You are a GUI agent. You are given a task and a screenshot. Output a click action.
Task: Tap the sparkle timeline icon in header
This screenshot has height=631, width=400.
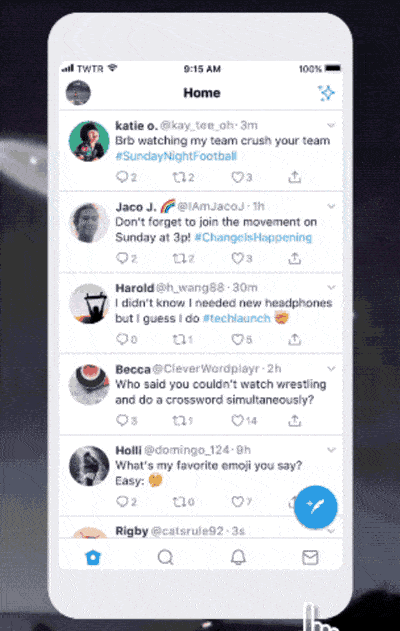click(x=326, y=93)
